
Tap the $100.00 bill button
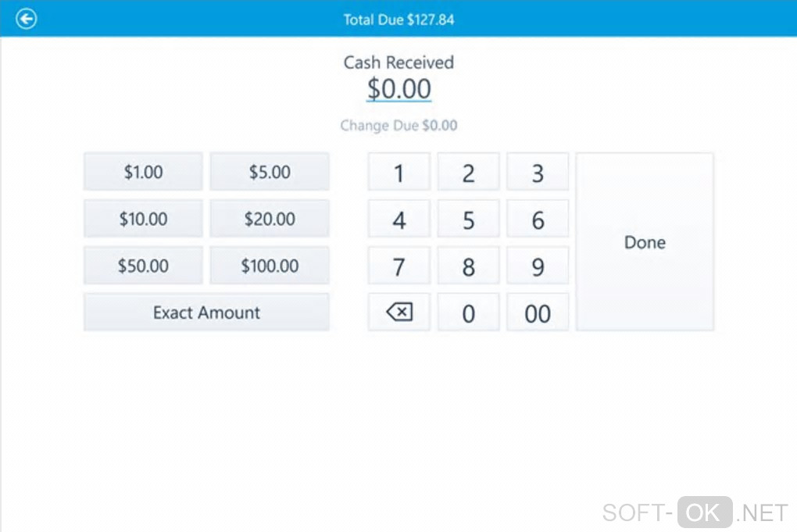pyautogui.click(x=270, y=266)
